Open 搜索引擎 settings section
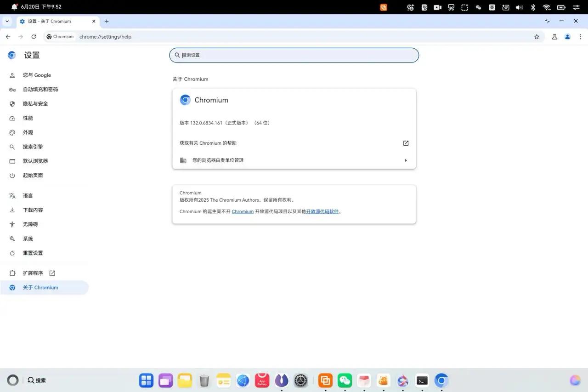Viewport: 588px width, 392px height. point(45,147)
